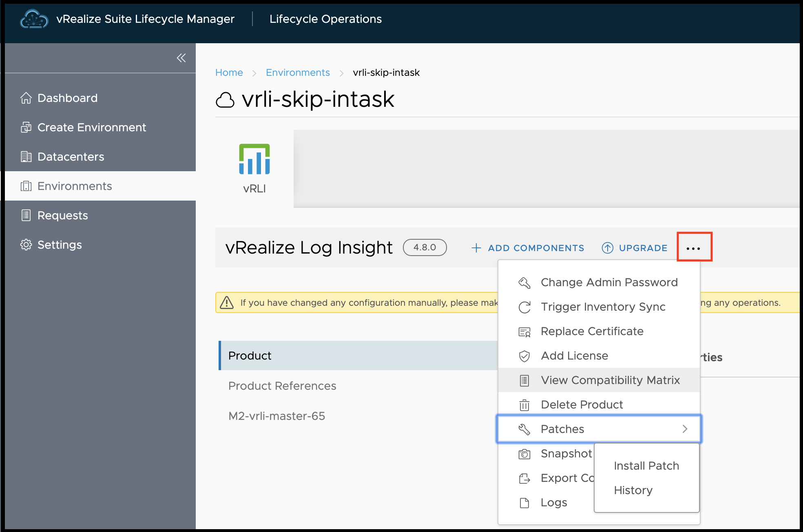Image resolution: width=803 pixels, height=532 pixels.
Task: Expand the Patches submenu arrow
Action: coord(685,429)
